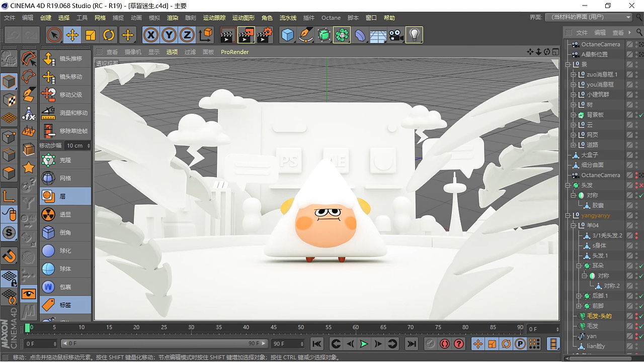Toggle Z-axis lock button
Image resolution: width=644 pixels, height=362 pixels.
[x=187, y=35]
